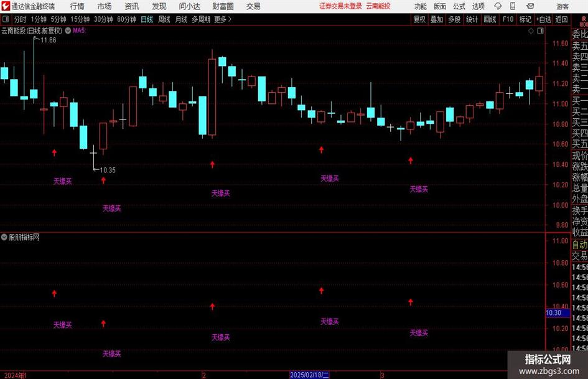The image size is (588, 379).
Task: Click the 复权 toolbar button
Action: [419, 19]
